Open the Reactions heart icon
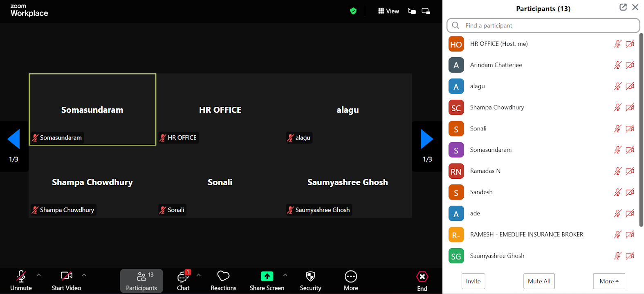This screenshot has height=294, width=644. coord(223,277)
